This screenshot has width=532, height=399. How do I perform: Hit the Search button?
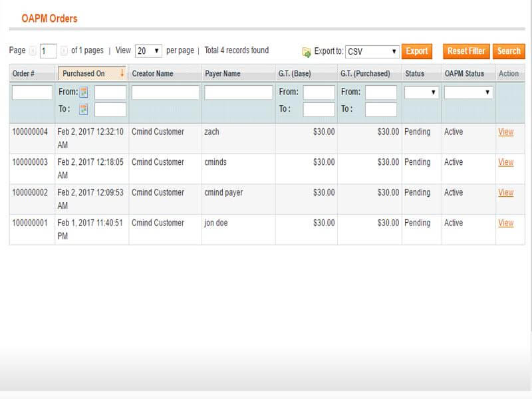pos(509,51)
